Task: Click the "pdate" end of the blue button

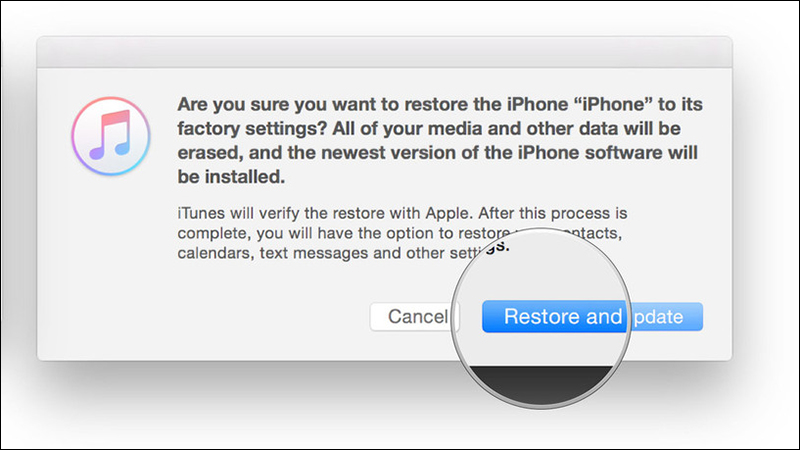Action: click(x=659, y=317)
